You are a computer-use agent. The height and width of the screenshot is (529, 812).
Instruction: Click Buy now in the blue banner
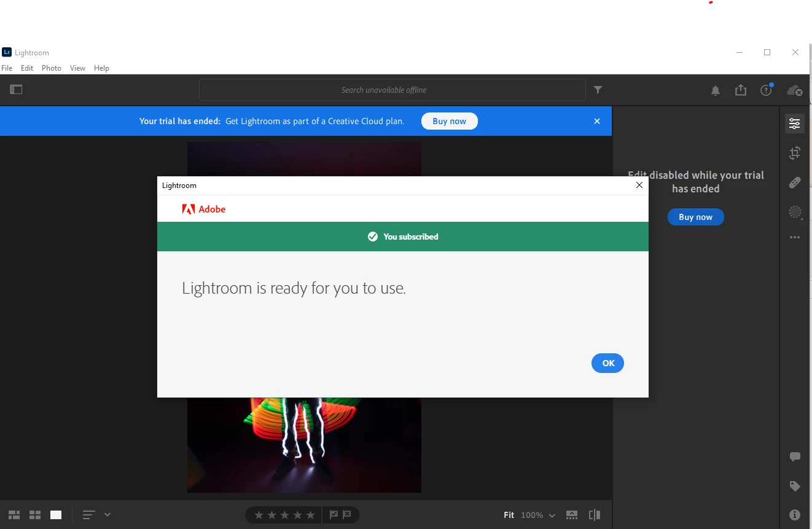point(450,121)
